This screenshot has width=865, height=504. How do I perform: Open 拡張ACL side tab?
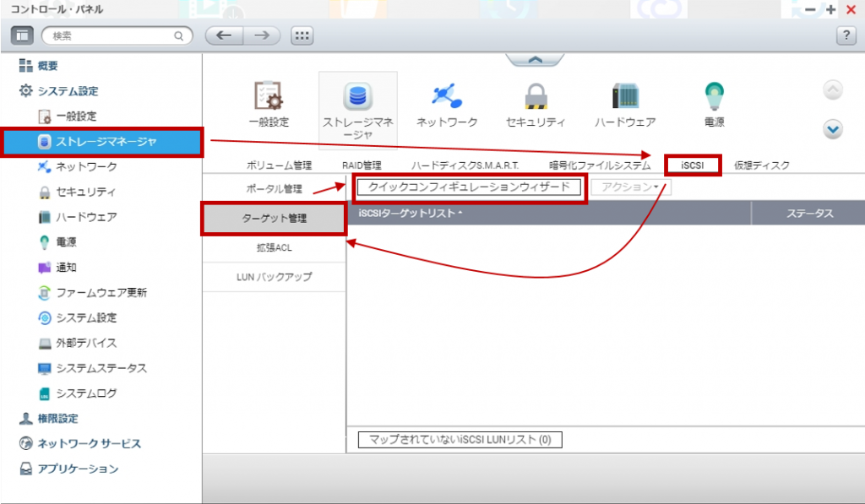point(275,247)
